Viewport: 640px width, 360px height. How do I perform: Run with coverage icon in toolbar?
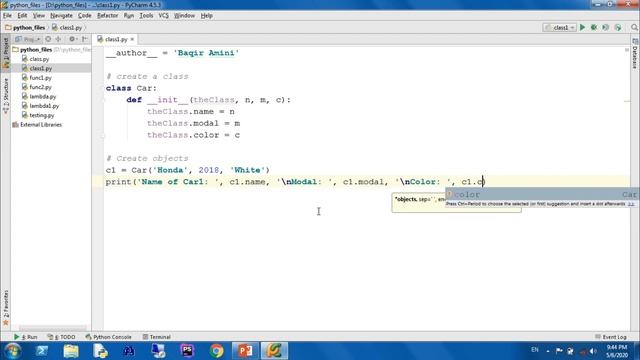(x=606, y=27)
